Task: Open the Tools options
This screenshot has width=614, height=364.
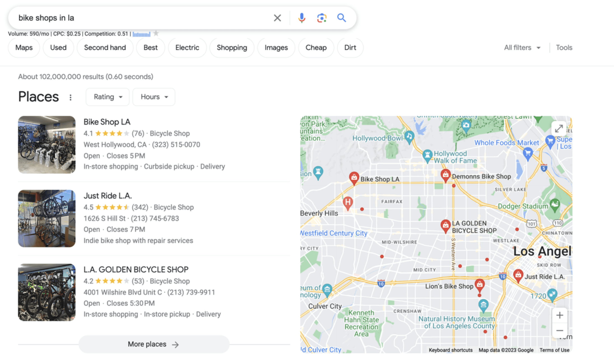Action: pyautogui.click(x=564, y=48)
